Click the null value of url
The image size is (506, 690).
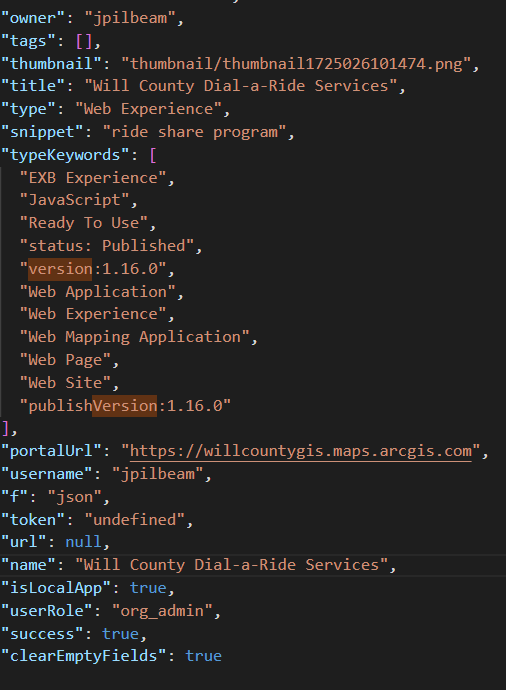84,542
